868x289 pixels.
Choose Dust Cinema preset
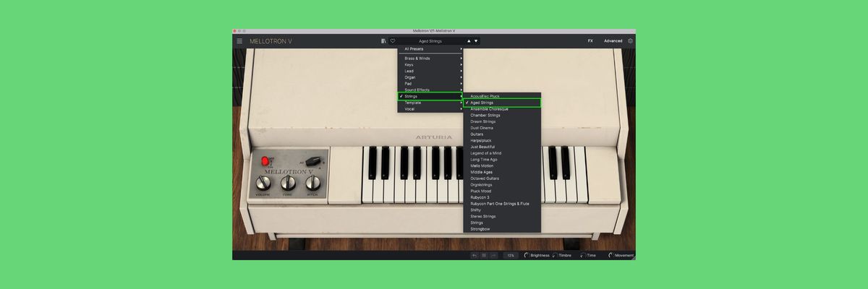[502, 128]
